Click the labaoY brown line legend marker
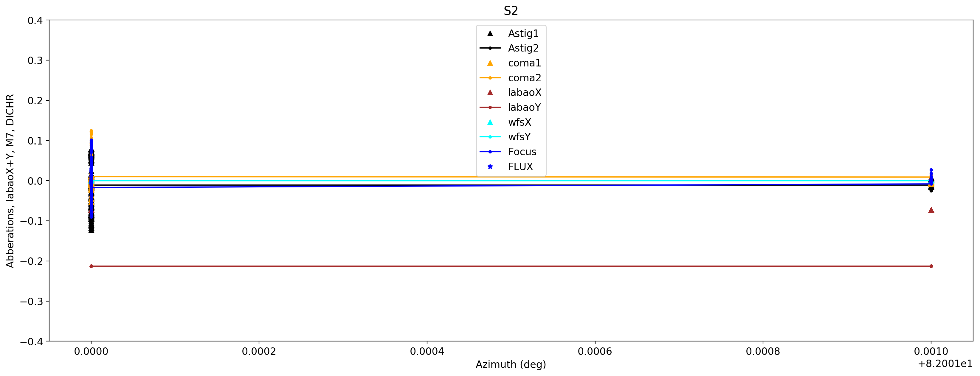This screenshot has width=980, height=376. tap(490, 107)
